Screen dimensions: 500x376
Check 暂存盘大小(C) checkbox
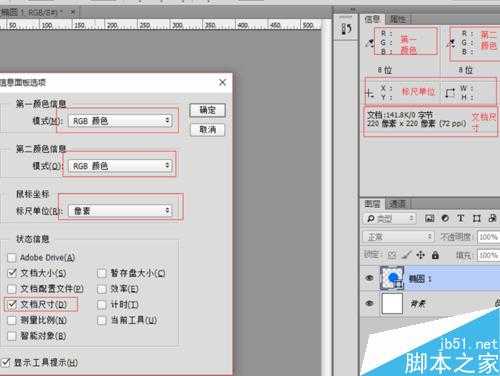click(101, 273)
